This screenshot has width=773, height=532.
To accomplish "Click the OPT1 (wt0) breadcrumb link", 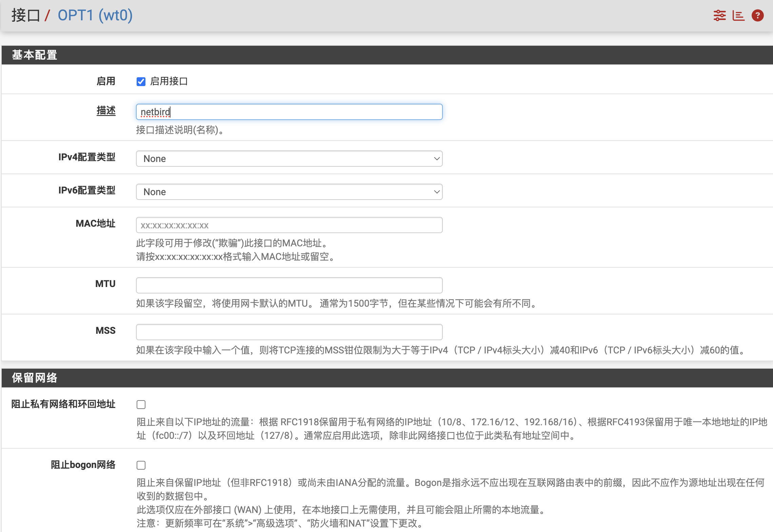I will [x=95, y=16].
